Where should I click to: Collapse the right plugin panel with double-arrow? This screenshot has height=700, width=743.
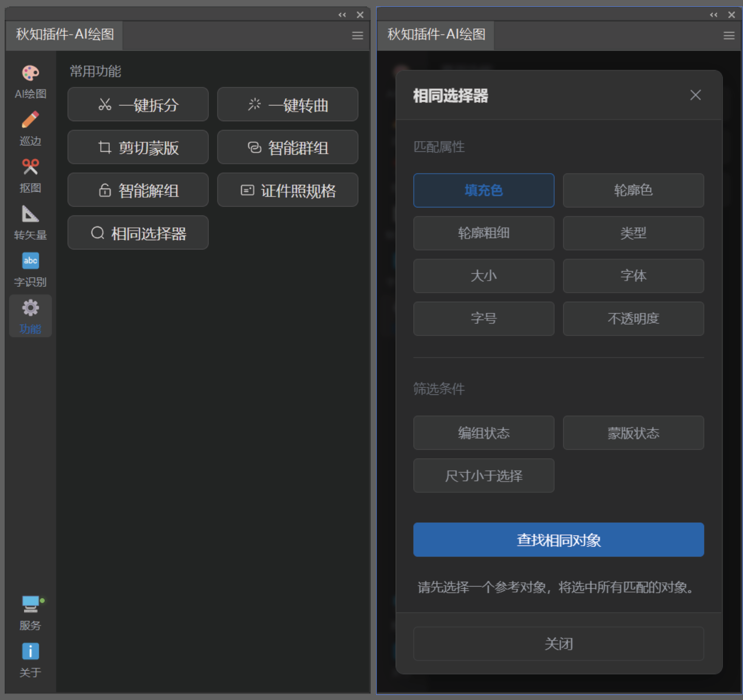pyautogui.click(x=713, y=14)
